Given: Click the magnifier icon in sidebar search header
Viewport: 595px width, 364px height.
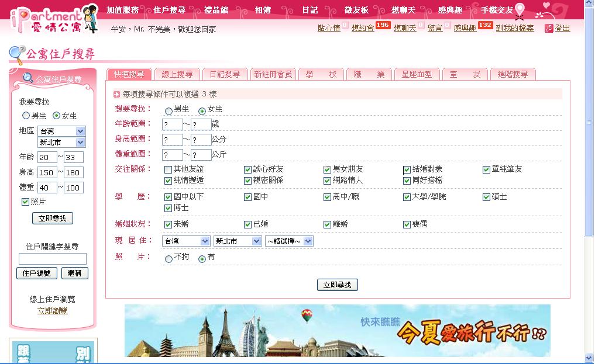Looking at the screenshot, I should pos(27,79).
